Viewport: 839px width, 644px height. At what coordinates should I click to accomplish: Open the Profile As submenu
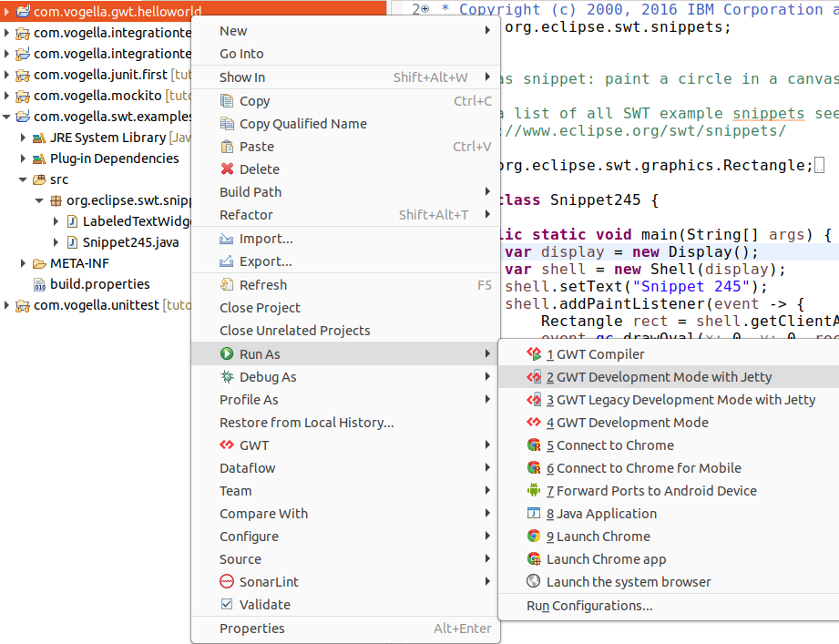coord(345,400)
